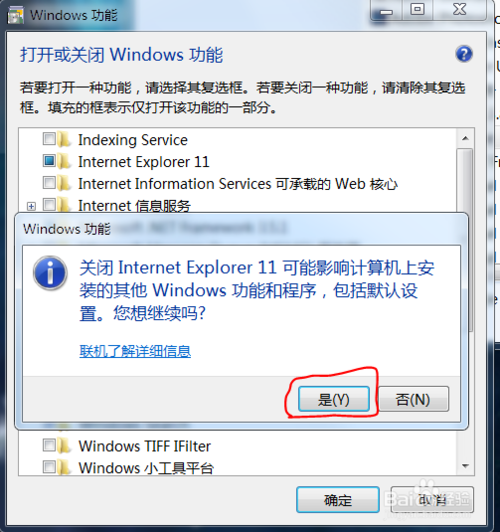The image size is (500, 532).
Task: Click the Internet Explorer 11 folder icon
Action: [x=64, y=161]
